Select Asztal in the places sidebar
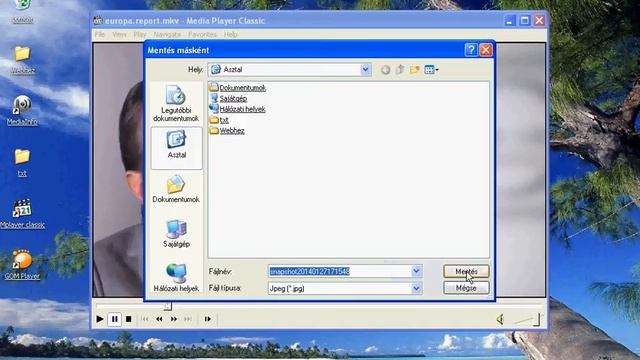This screenshot has width=640, height=360. (x=176, y=148)
